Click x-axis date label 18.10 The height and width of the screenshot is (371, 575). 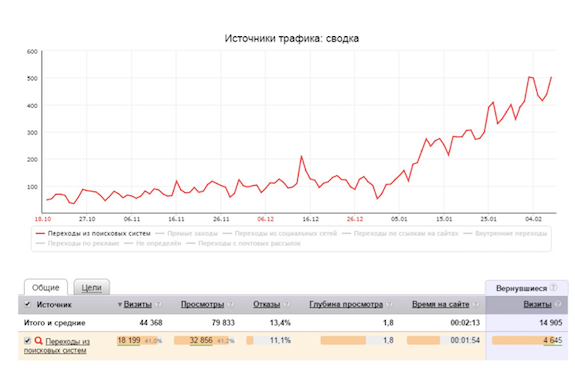pos(43,219)
